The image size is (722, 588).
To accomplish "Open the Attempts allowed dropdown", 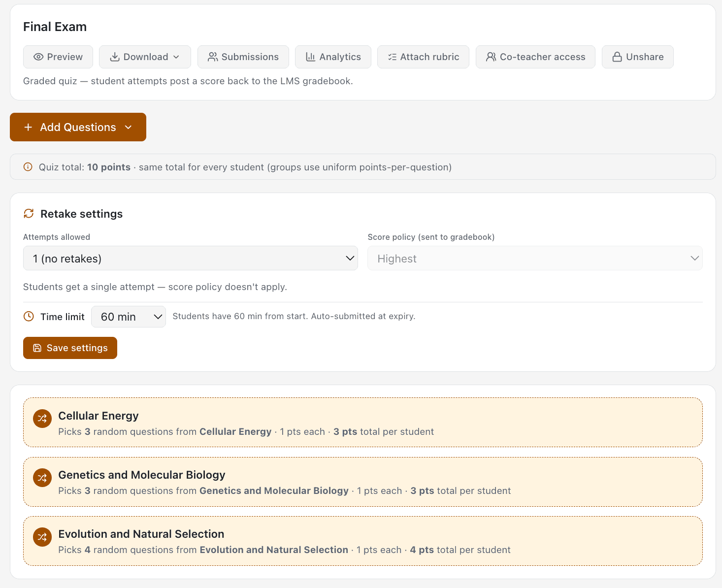I will pyautogui.click(x=191, y=259).
